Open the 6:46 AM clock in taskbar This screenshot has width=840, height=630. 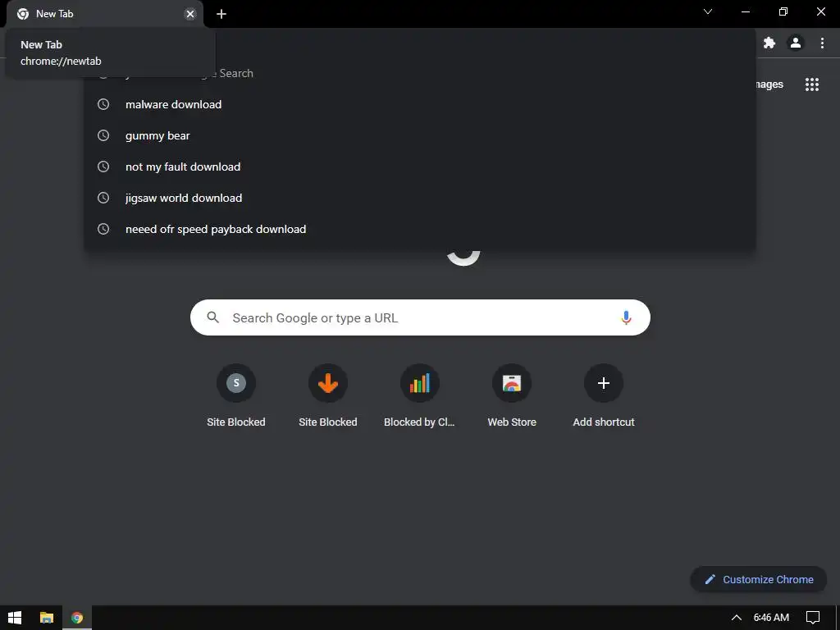tap(771, 618)
